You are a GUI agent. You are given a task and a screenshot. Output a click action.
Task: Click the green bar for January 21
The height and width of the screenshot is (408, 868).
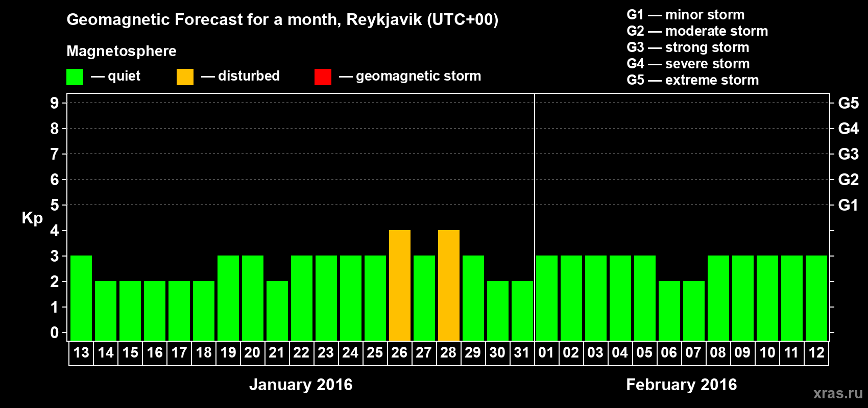[277, 311]
